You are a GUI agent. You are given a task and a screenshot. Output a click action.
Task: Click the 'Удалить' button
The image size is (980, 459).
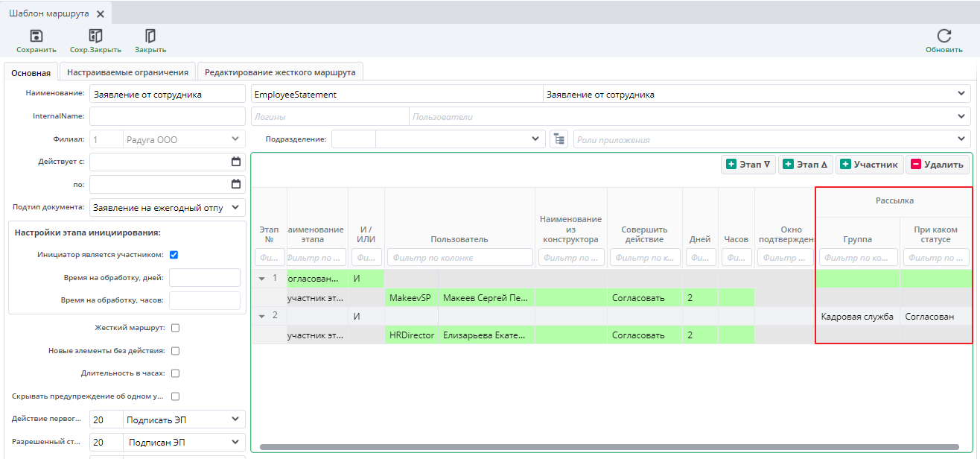tap(938, 165)
